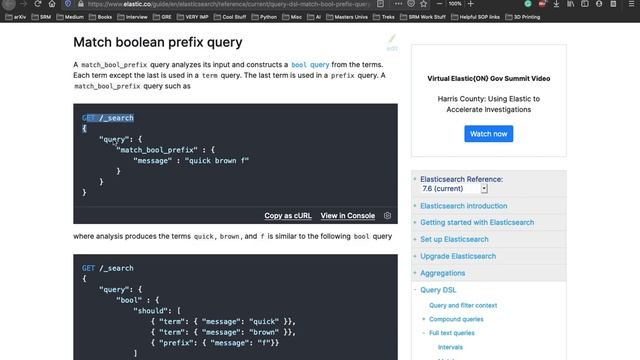
Task: Toggle the sidebar icon
Action: 584,4
